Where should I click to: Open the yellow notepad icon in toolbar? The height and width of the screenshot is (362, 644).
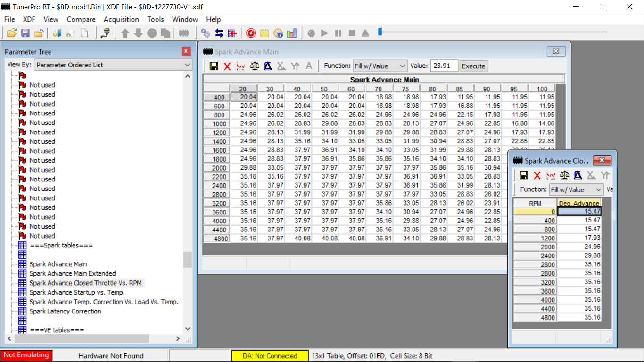(264, 33)
